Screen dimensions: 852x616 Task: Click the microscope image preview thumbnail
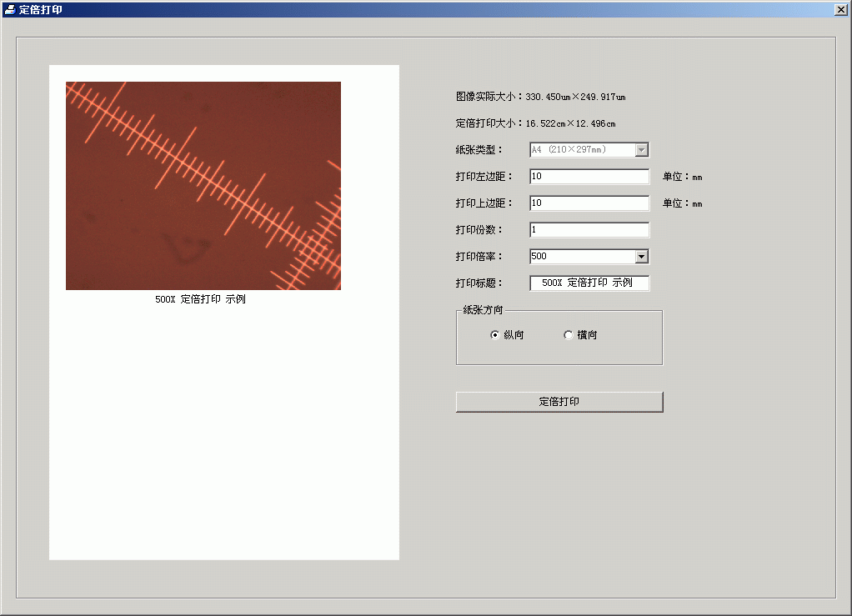203,186
